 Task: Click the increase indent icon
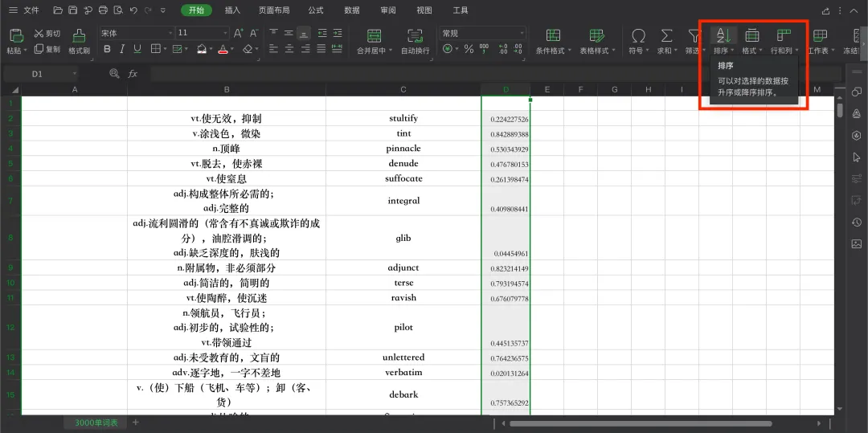pos(337,33)
